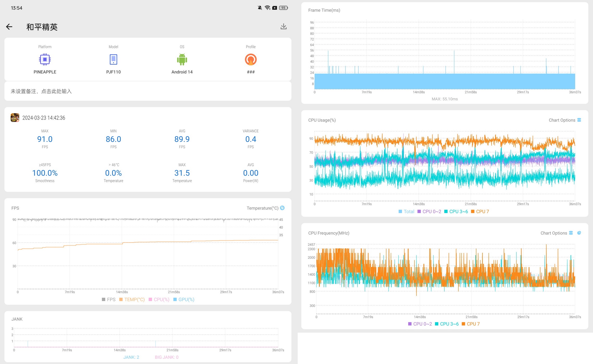
Task: Click the Android 14 OS robot icon
Action: pyautogui.click(x=182, y=59)
